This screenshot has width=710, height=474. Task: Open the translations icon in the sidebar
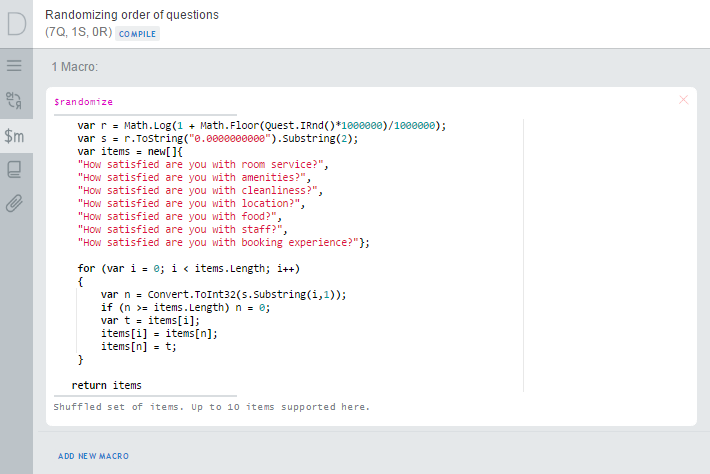[x=15, y=100]
